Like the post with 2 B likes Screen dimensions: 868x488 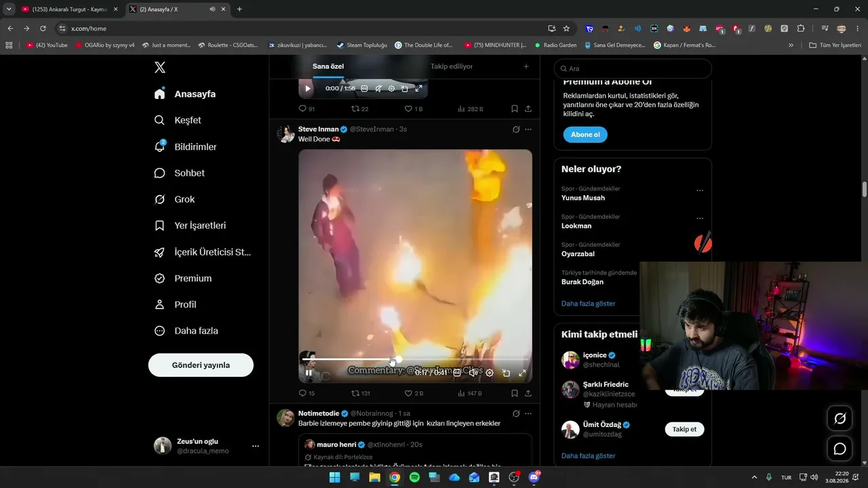click(414, 393)
